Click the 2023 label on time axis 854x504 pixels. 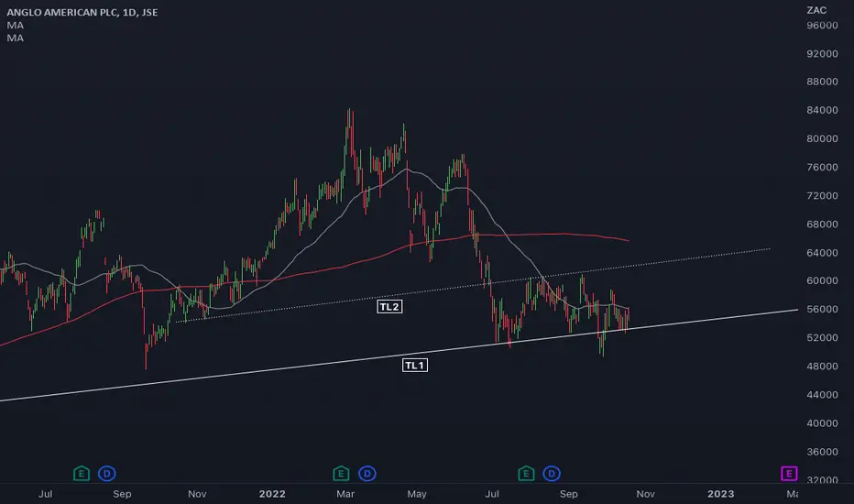coord(720,494)
